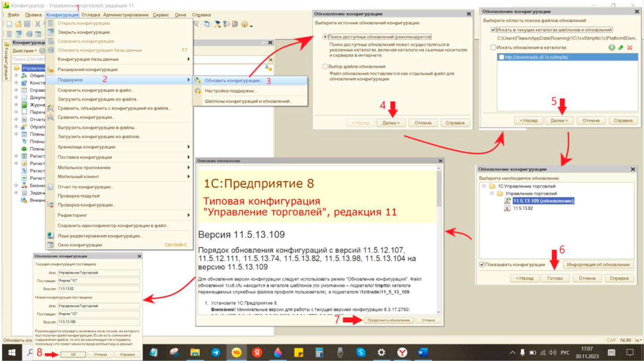Open the Действия dropdown
This screenshot has width=644, height=361.
pyautogui.click(x=25, y=51)
